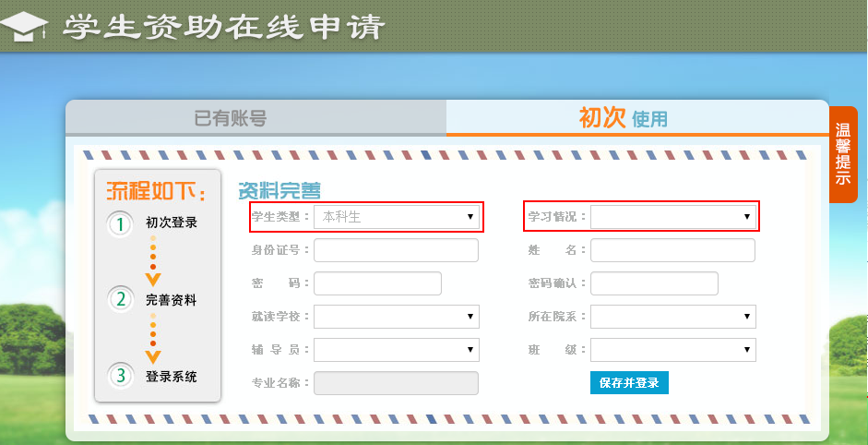Viewport: 868px width, 445px height.
Task: Expand the 所在院系 dropdown
Action: tap(672, 318)
